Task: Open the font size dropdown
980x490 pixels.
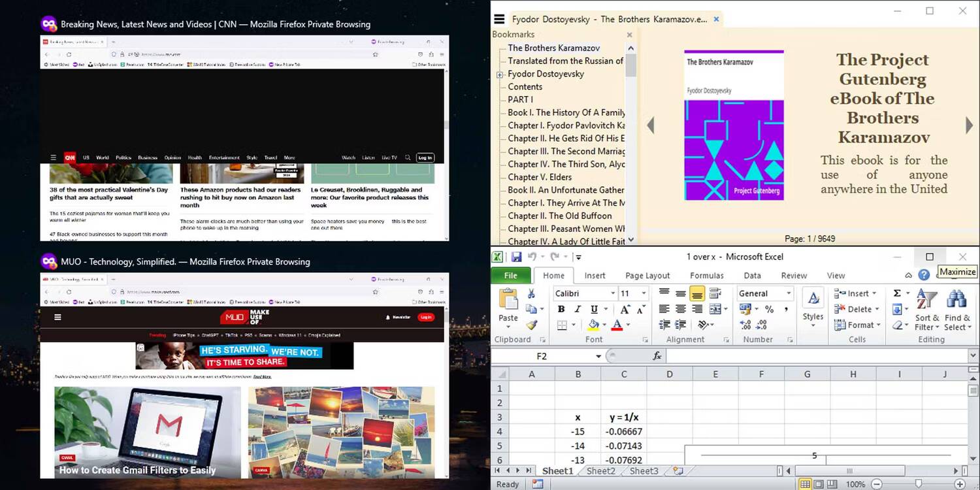Action: point(642,293)
